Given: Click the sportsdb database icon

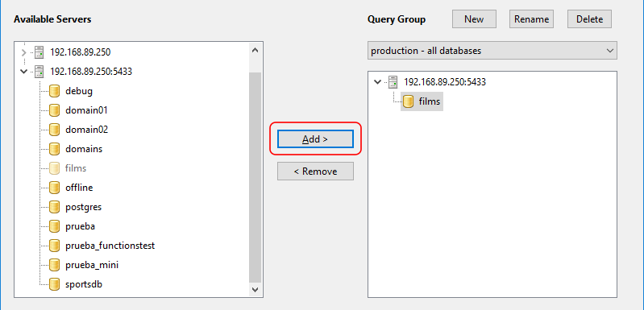Looking at the screenshot, I should point(55,284).
